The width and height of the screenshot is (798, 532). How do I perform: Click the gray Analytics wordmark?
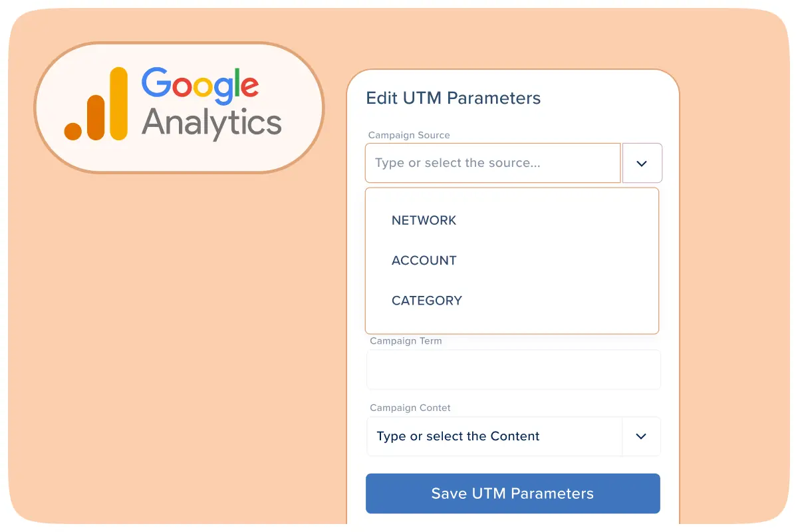(x=211, y=124)
